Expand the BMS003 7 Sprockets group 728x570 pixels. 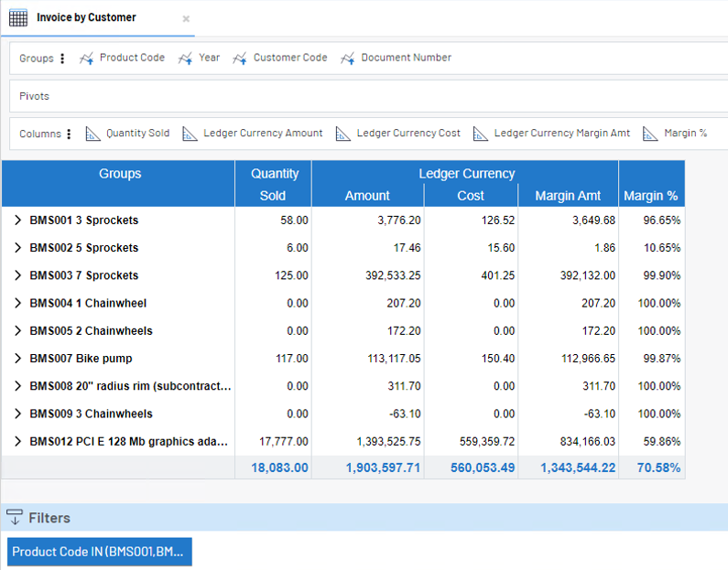(17, 275)
